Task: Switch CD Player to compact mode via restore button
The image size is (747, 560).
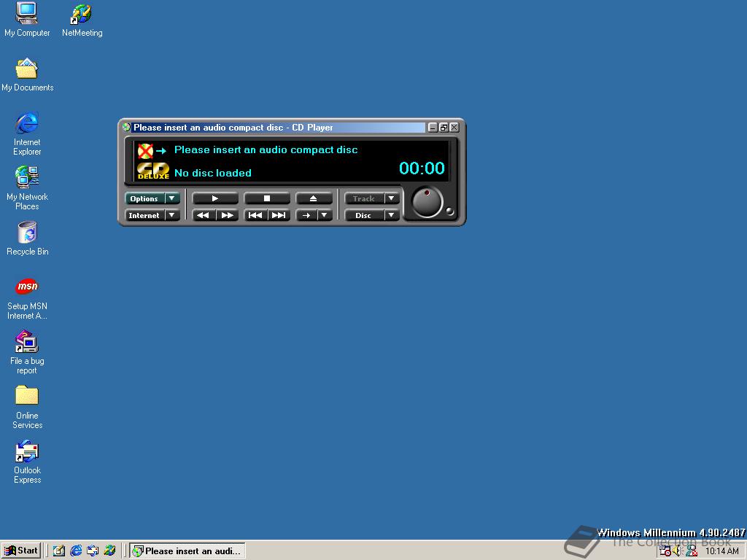Action: click(x=444, y=127)
